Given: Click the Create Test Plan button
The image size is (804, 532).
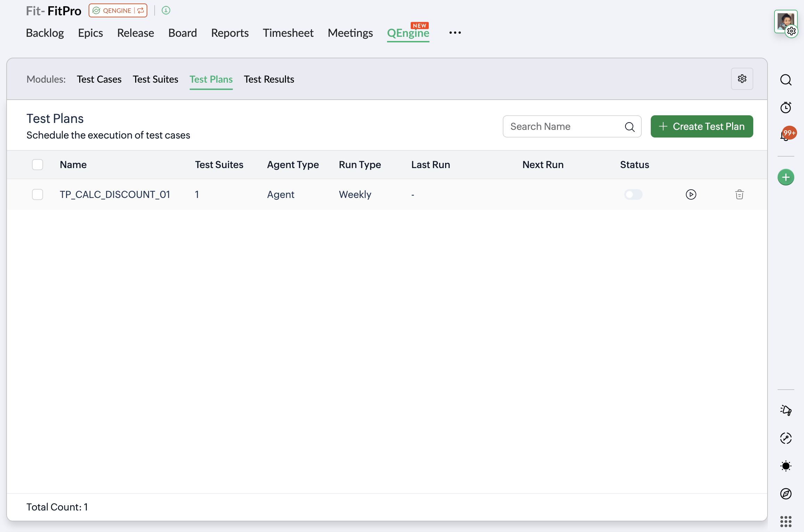Looking at the screenshot, I should point(702,126).
